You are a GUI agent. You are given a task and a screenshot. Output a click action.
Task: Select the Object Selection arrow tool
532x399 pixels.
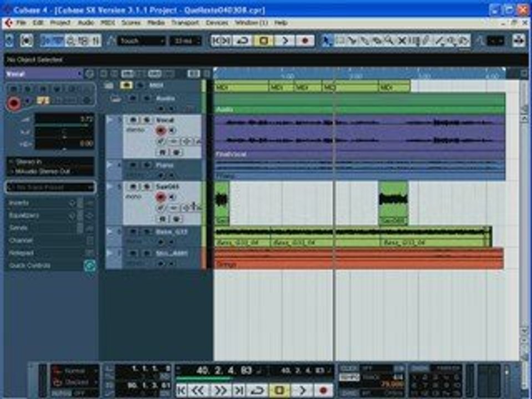327,41
